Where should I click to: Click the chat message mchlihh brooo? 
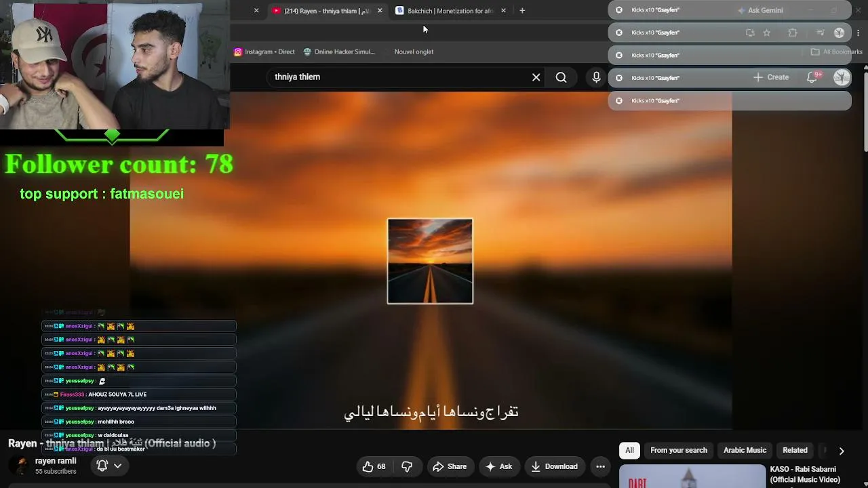coord(116,422)
